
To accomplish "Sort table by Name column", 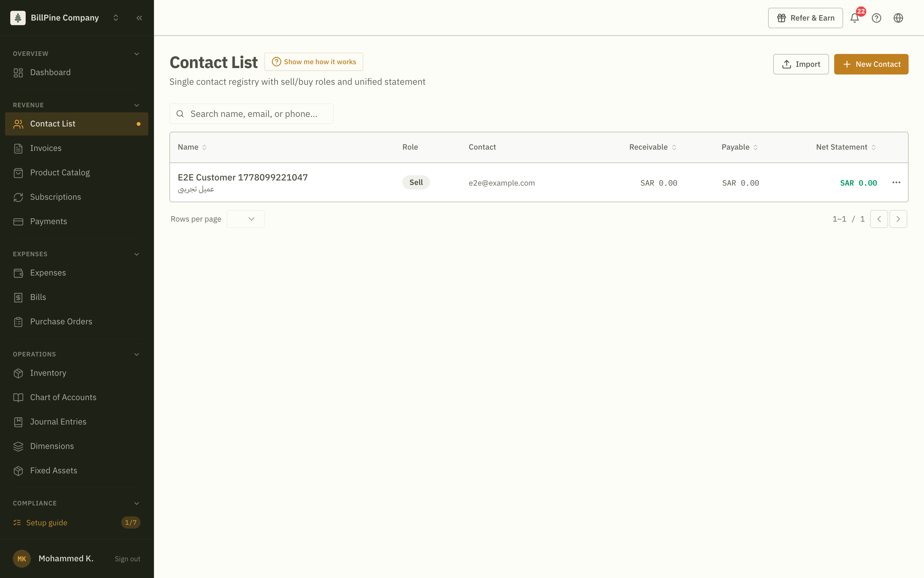I will tap(192, 147).
